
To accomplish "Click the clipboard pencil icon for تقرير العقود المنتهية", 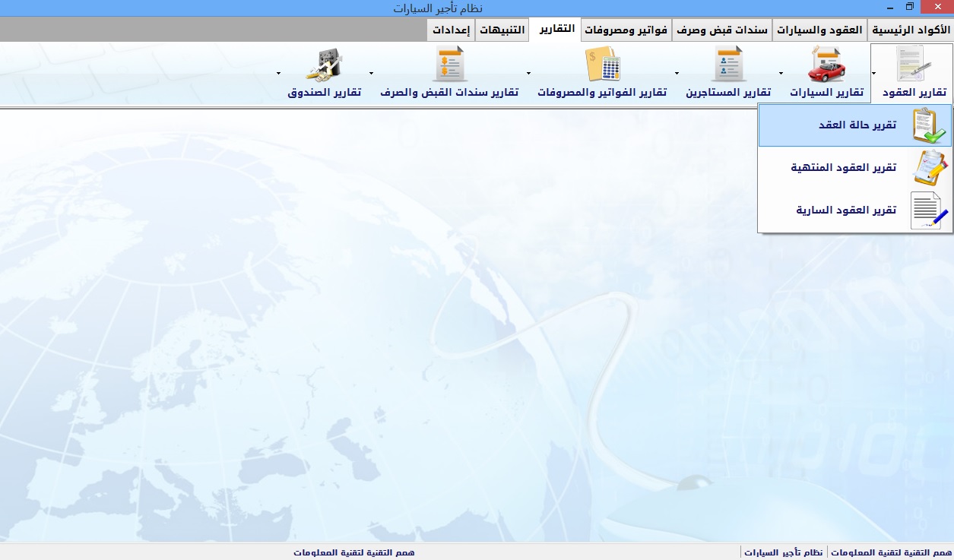I will click(930, 168).
